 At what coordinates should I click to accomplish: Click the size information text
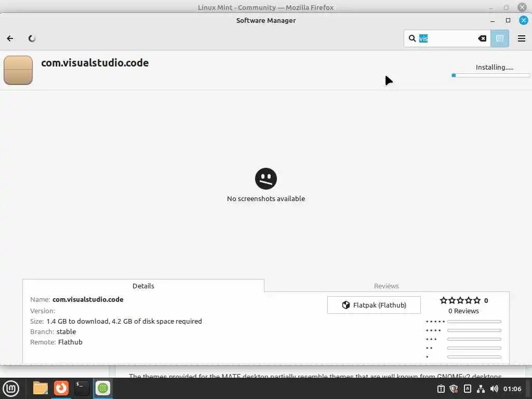(124, 321)
